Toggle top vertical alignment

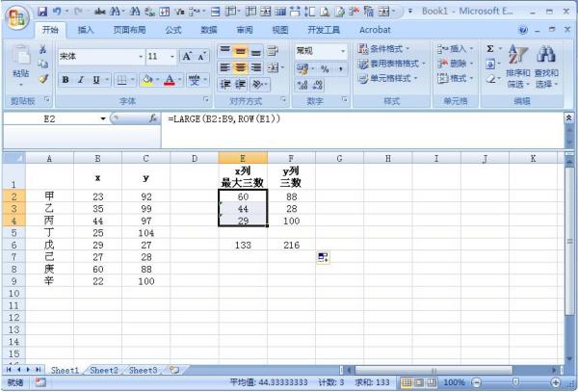224,51
